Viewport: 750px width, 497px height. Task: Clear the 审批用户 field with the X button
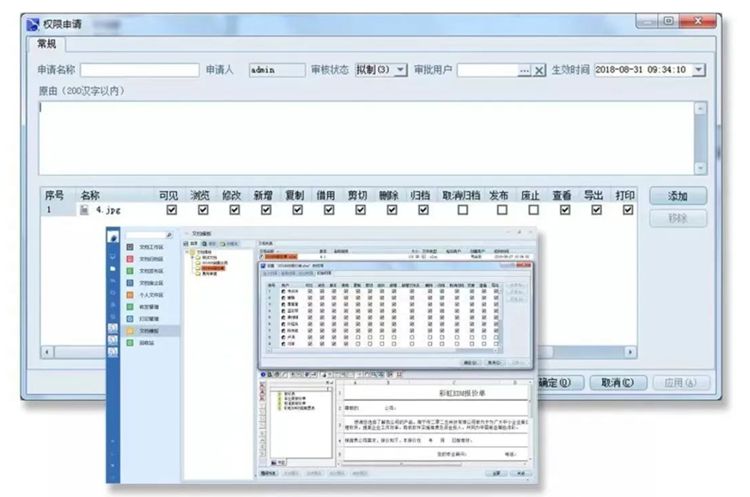[x=539, y=70]
